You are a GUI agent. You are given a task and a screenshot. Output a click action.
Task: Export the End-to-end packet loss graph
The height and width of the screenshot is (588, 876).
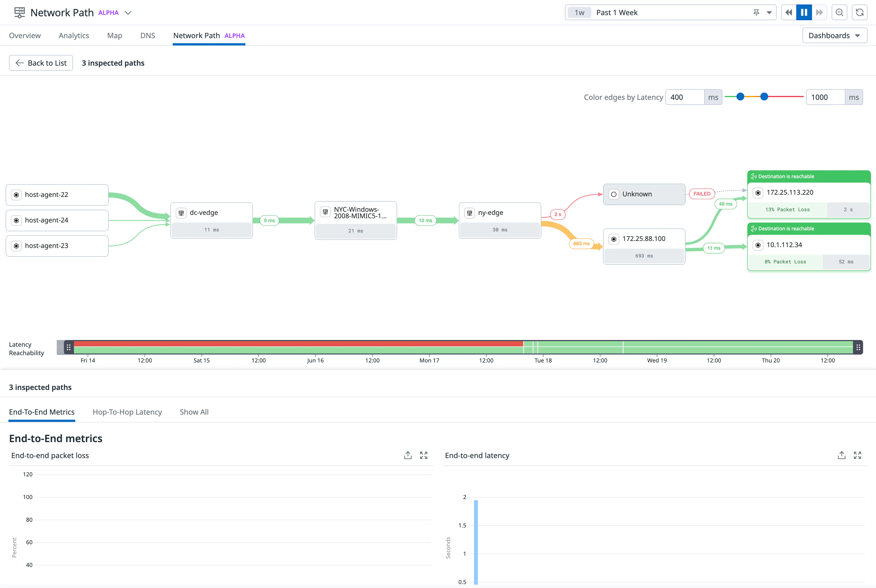click(408, 455)
